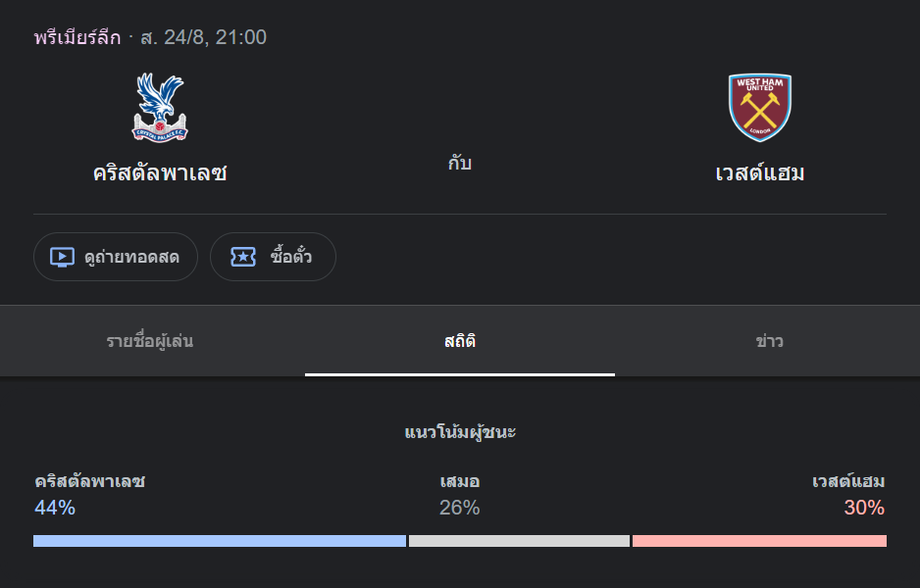
Task: Select the ซื้อตั๋ว buy tickets button
Action: [273, 257]
